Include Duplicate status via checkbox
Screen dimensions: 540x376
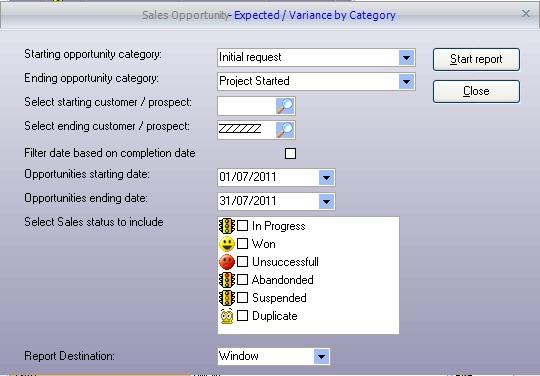click(x=242, y=315)
